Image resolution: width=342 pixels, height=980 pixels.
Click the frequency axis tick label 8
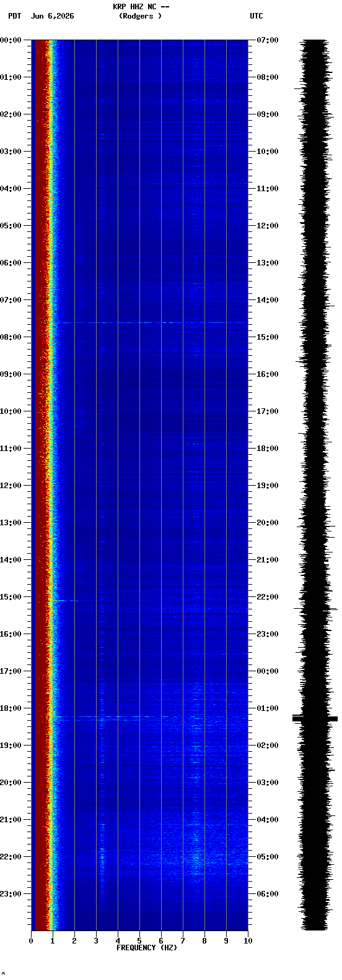(x=204, y=941)
